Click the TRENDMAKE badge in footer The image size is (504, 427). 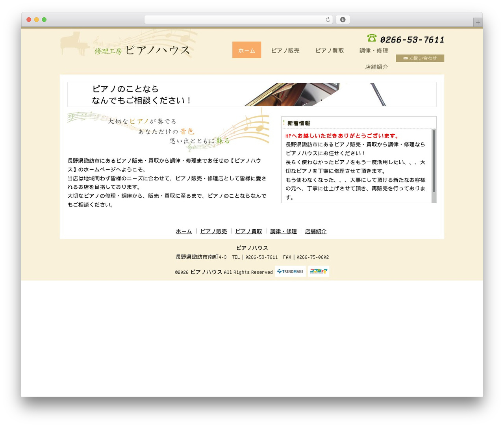(x=290, y=271)
